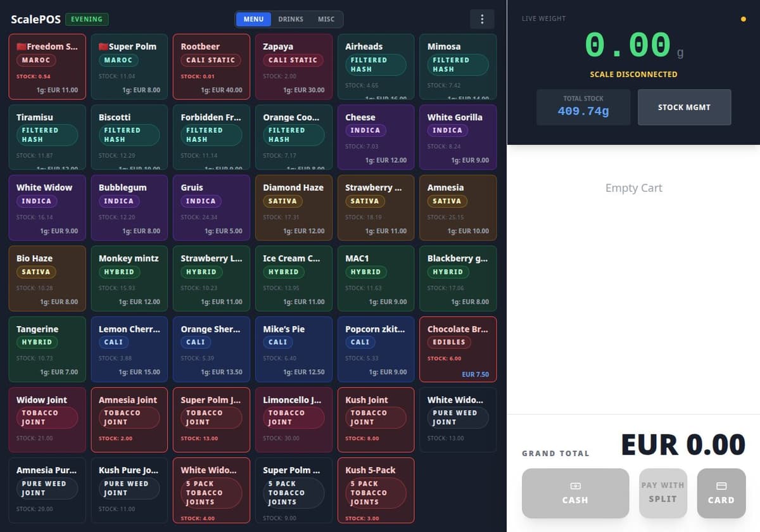The height and width of the screenshot is (532, 760).
Task: Click the TOTAL STOCK 409.74g box
Action: click(583, 107)
